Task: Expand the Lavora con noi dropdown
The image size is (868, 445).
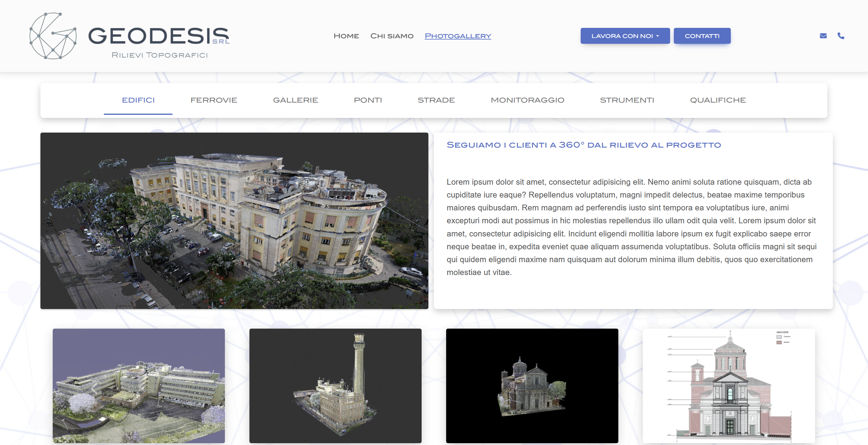Action: click(625, 36)
